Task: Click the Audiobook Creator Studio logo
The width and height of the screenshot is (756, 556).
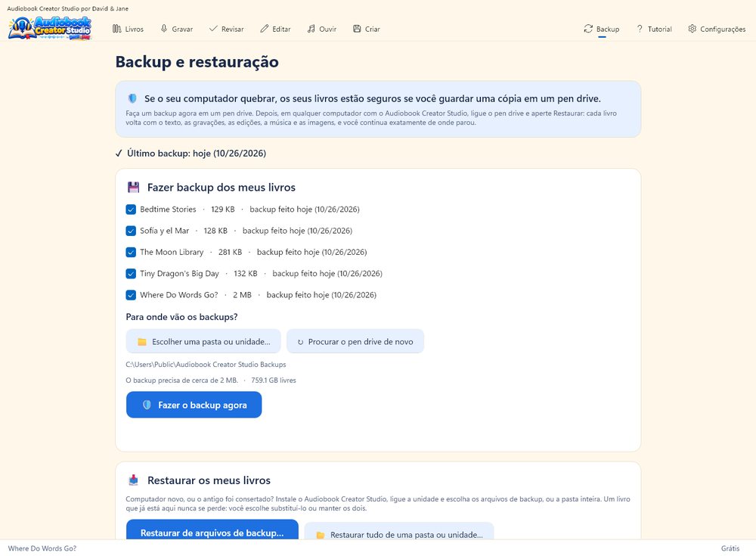Action: 50,29
